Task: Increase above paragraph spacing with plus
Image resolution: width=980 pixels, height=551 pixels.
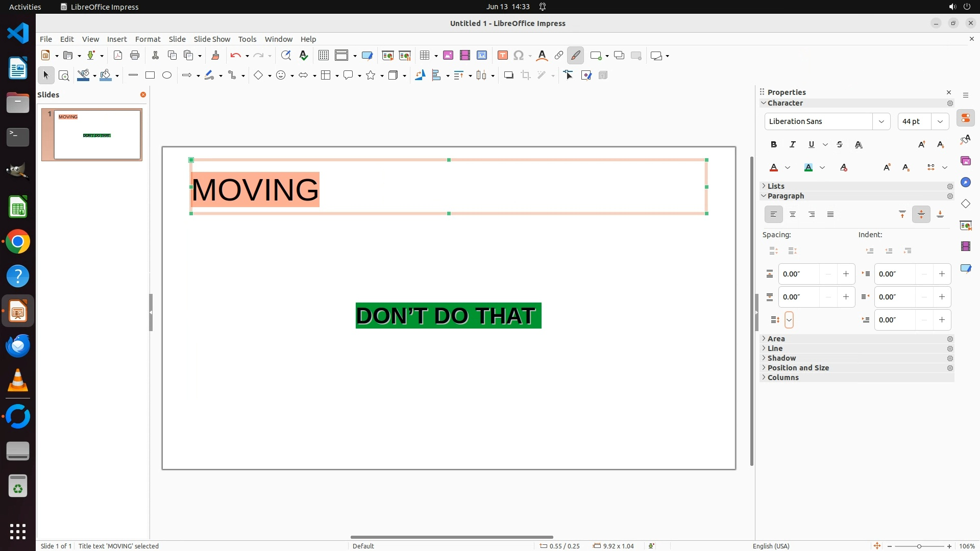Action: [846, 274]
